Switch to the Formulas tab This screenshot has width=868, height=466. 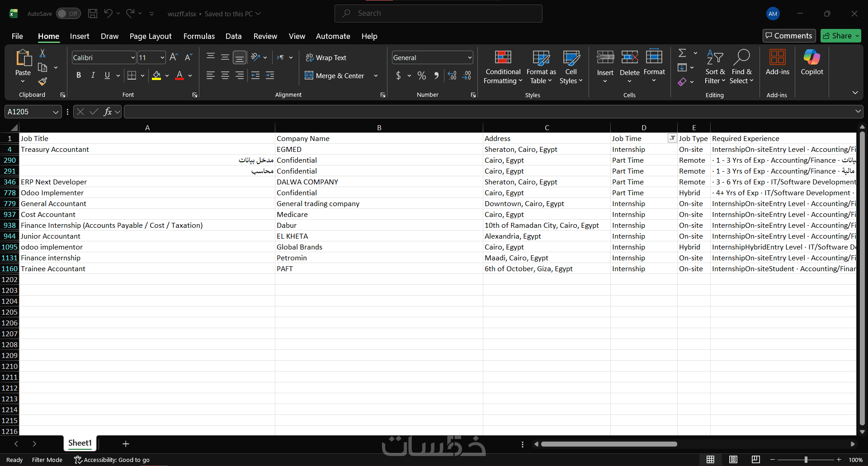pos(199,36)
